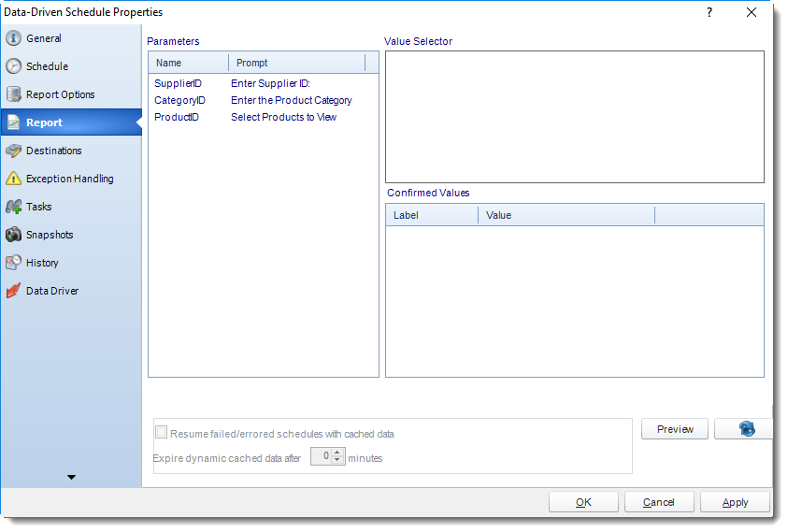Open the help question mark button
Image resolution: width=788 pixels, height=532 pixels.
[709, 12]
